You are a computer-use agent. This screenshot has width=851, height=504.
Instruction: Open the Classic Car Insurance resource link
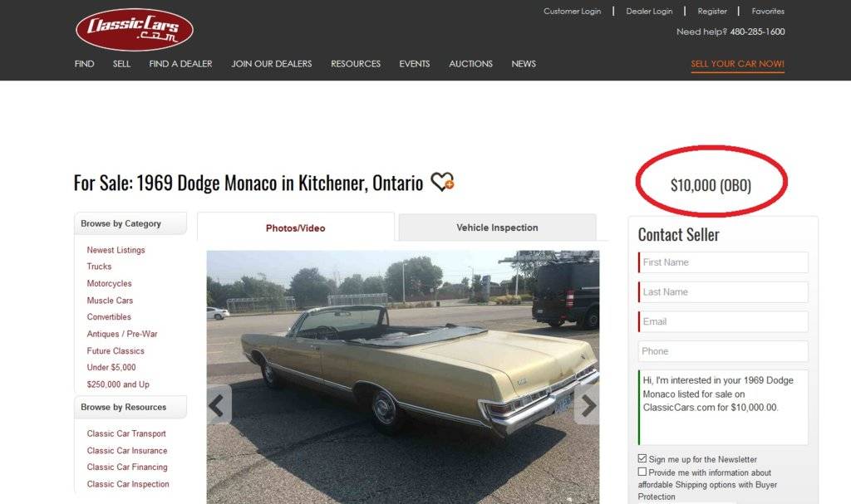click(x=127, y=450)
